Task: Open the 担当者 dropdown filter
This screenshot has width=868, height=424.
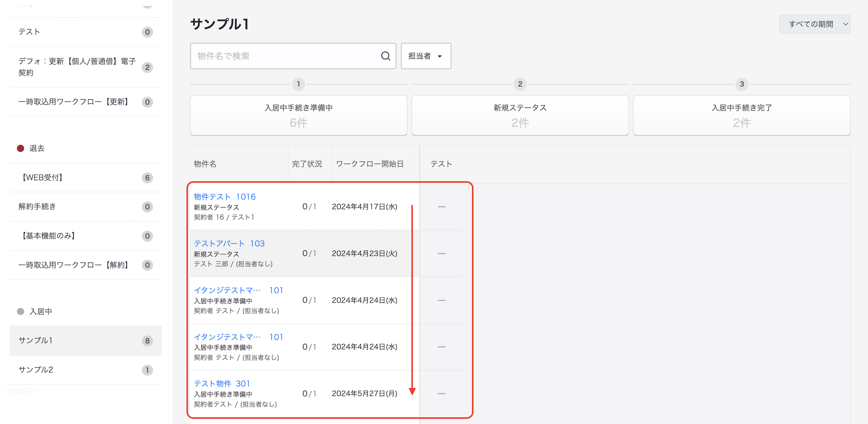Action: pyautogui.click(x=425, y=56)
